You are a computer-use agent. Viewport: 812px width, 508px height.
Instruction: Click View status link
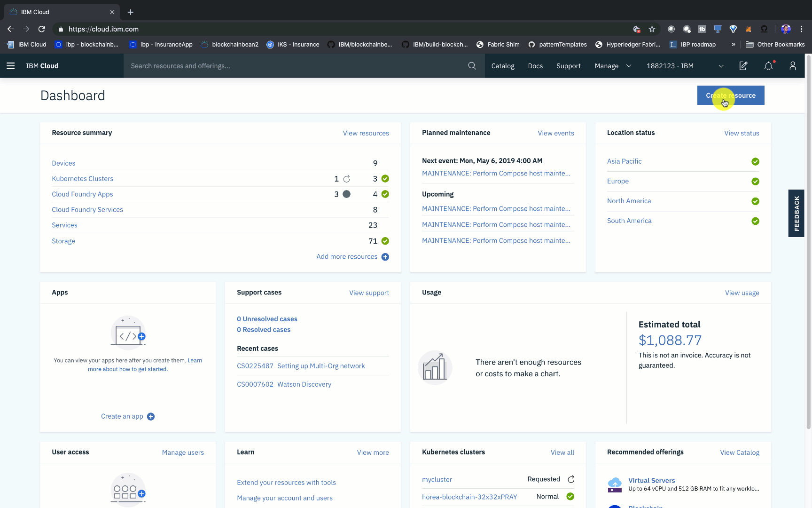[x=742, y=134]
